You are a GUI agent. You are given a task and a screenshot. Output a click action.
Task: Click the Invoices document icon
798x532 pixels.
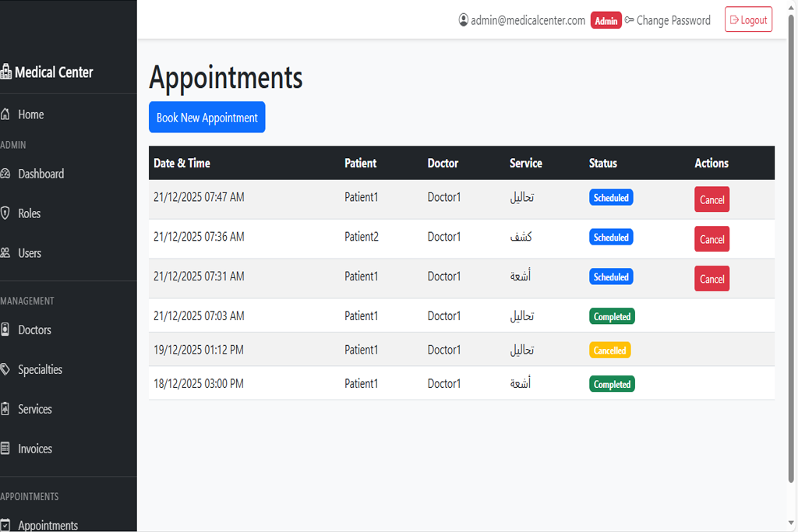coord(5,449)
